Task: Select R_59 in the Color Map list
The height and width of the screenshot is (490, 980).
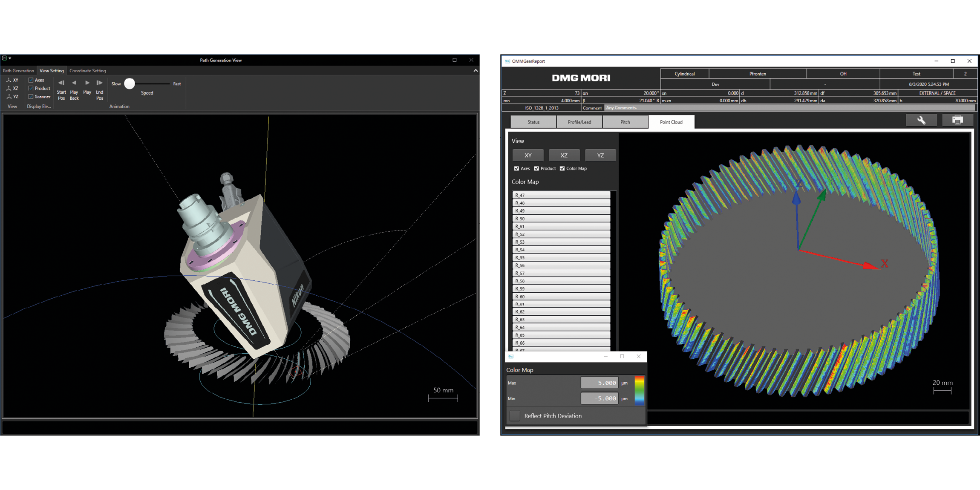Action: 561,288
